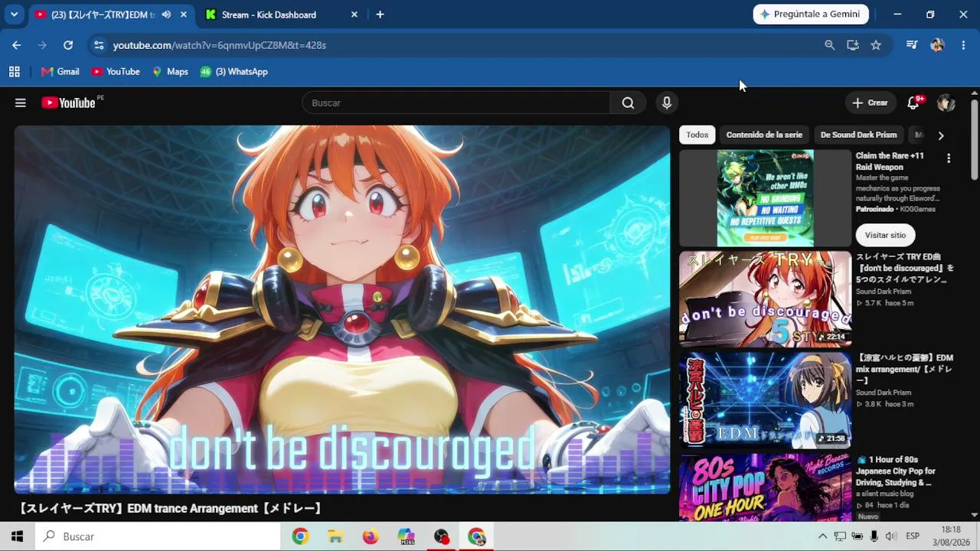Show hidden system tray icons
Screen dimensions: 980x551
pyautogui.click(x=822, y=536)
